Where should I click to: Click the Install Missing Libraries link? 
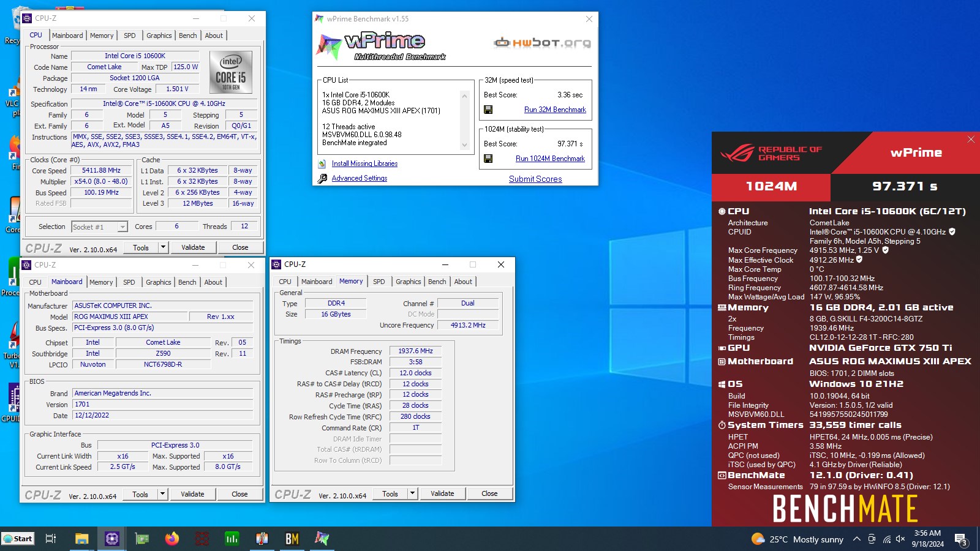(x=364, y=163)
